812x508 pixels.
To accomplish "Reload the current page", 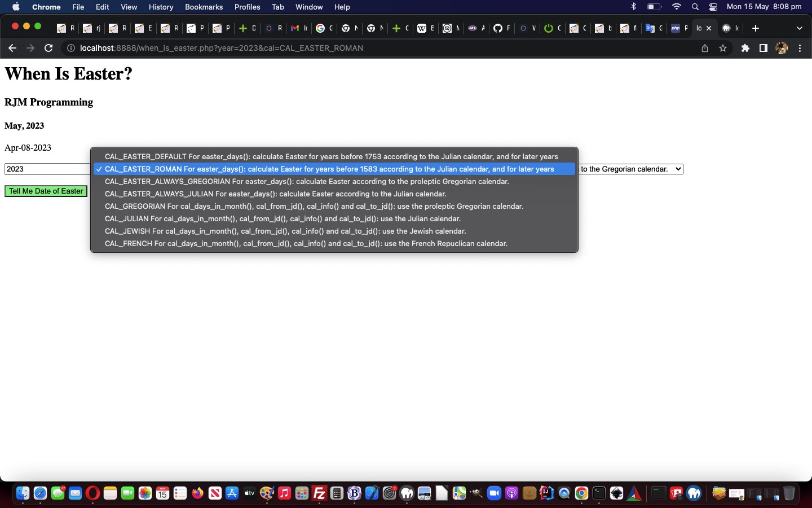I will 48,48.
